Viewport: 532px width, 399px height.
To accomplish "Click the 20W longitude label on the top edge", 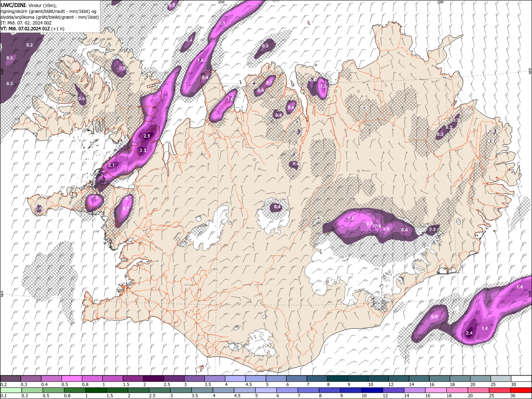I will pyautogui.click(x=221, y=2).
